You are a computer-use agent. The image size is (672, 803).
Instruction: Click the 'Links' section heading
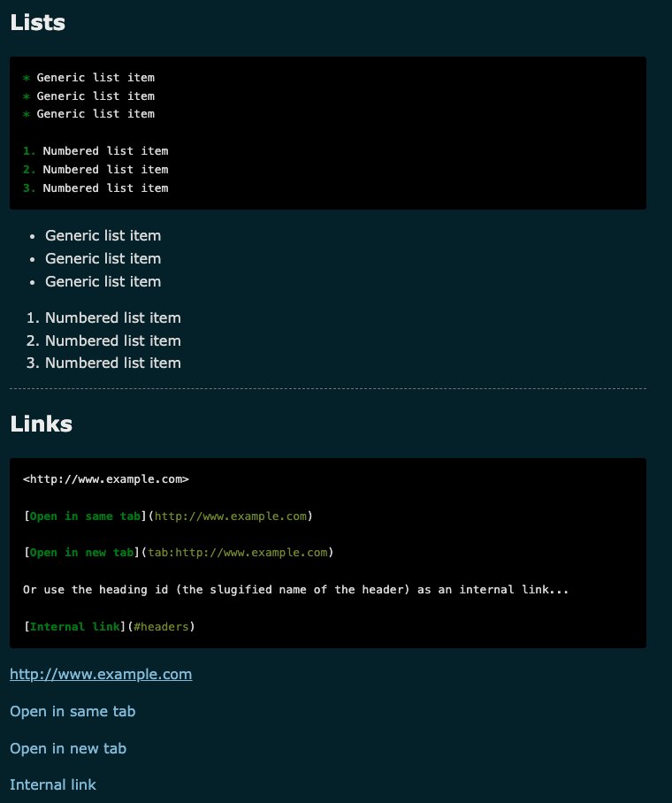click(x=42, y=424)
